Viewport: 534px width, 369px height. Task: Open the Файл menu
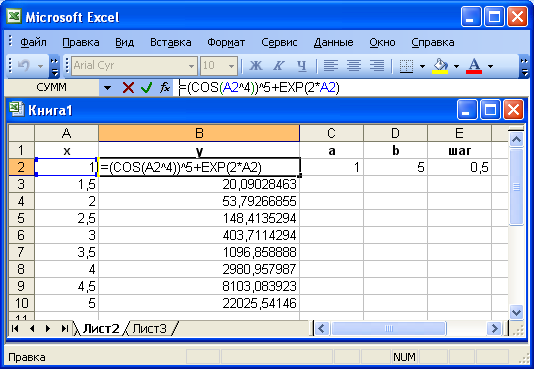coord(33,43)
